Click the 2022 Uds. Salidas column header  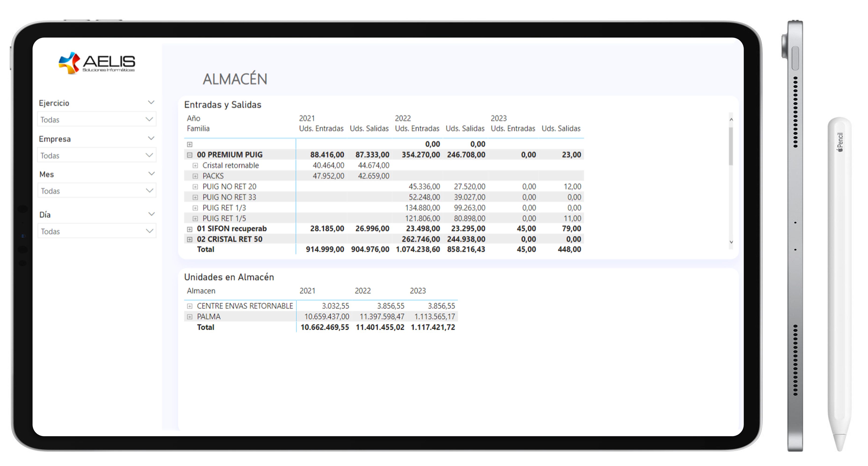tap(465, 129)
